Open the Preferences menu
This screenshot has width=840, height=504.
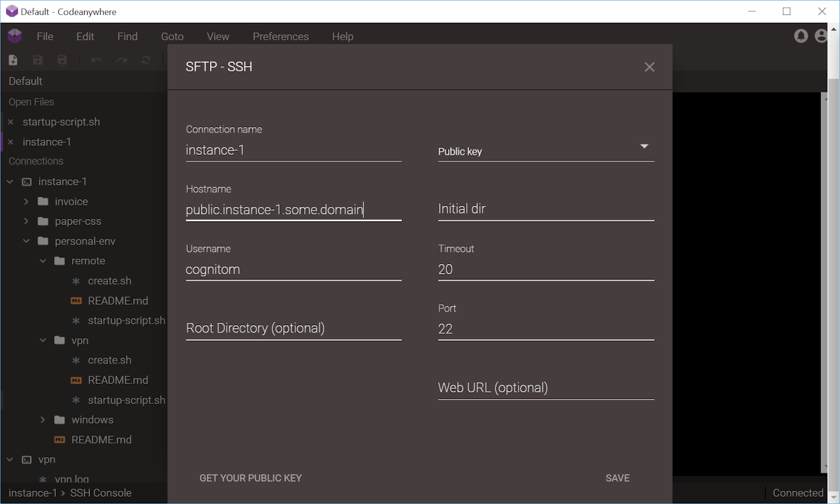pos(281,37)
